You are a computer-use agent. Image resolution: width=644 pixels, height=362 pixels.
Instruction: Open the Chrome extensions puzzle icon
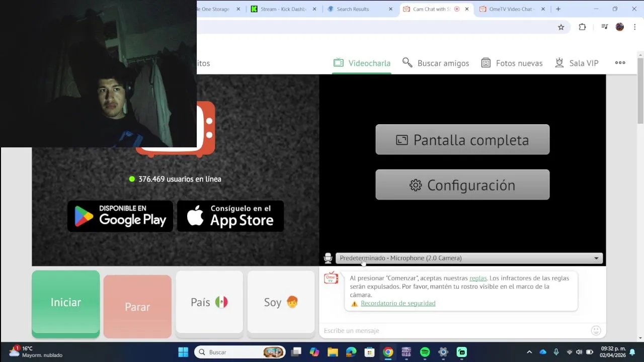point(582,27)
